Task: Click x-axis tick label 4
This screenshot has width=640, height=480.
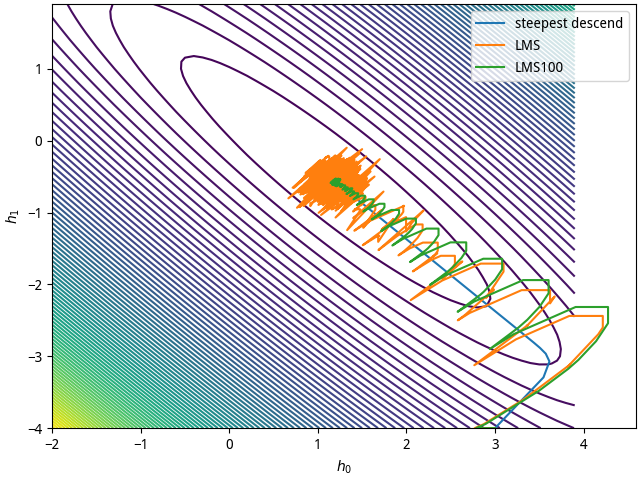Action: (x=584, y=444)
